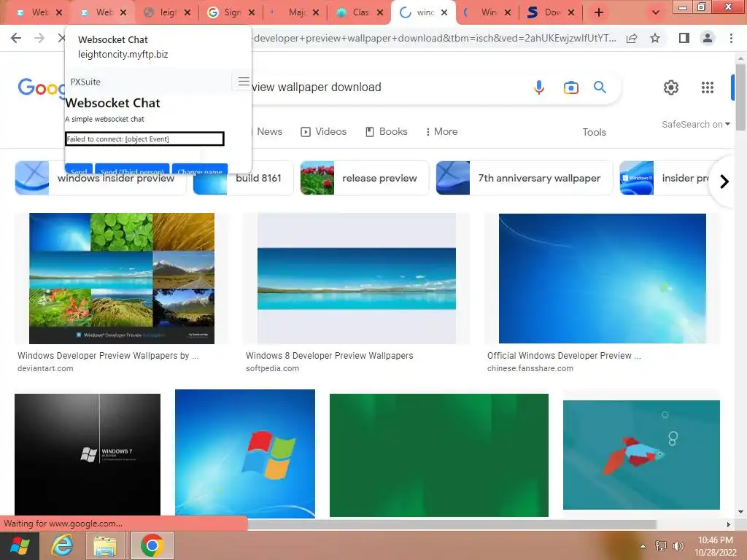Image resolution: width=747 pixels, height=560 pixels.
Task: Open the volume speaker tray icon
Action: (678, 546)
